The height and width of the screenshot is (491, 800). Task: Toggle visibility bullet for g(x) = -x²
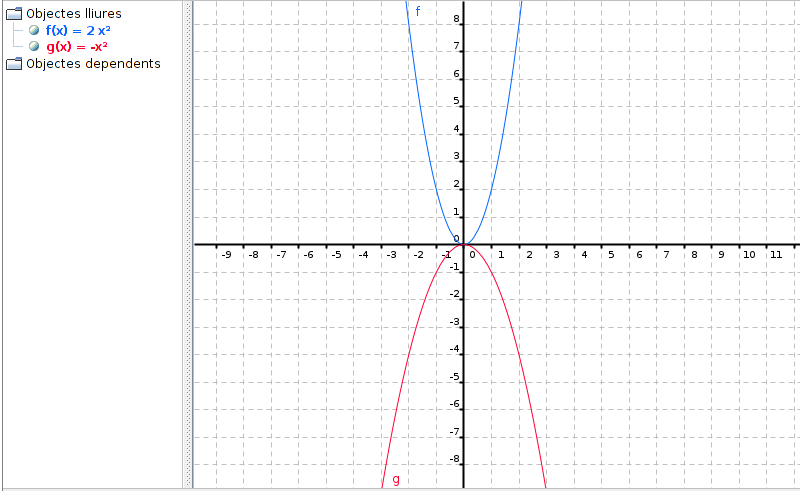click(x=34, y=47)
